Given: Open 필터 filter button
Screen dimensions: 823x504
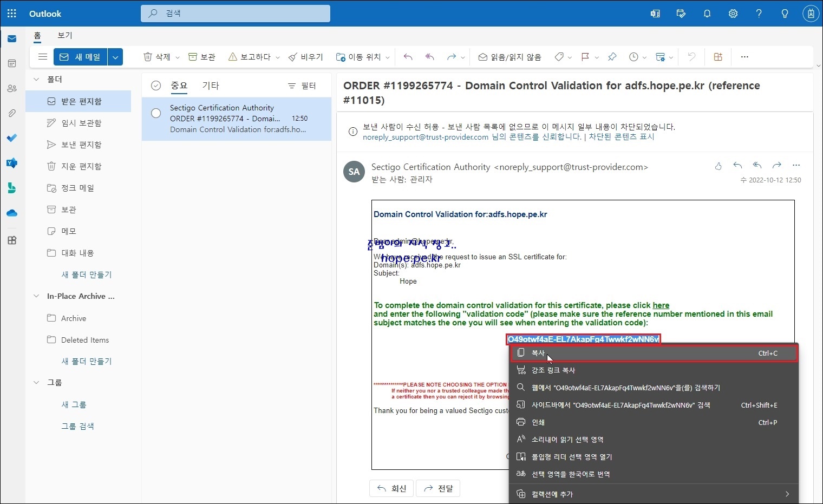Looking at the screenshot, I should (x=302, y=86).
